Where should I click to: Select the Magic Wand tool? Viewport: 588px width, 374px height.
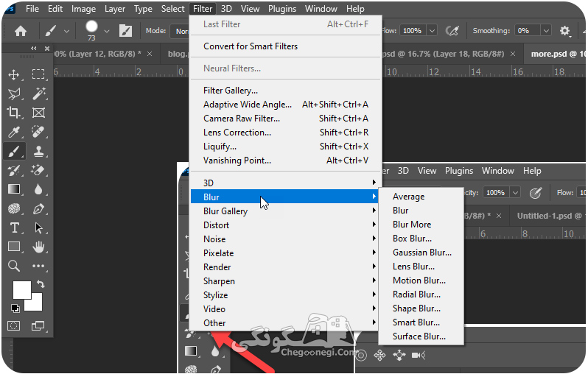tap(38, 93)
